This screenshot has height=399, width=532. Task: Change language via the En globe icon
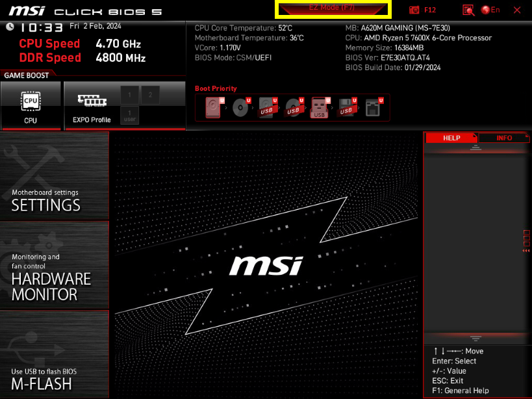point(490,10)
